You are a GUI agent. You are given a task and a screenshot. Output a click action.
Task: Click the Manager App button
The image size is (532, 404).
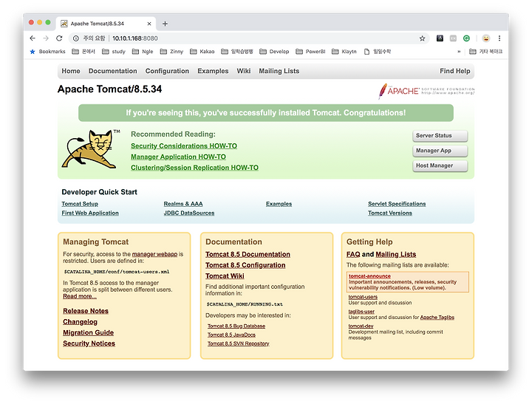(x=440, y=151)
